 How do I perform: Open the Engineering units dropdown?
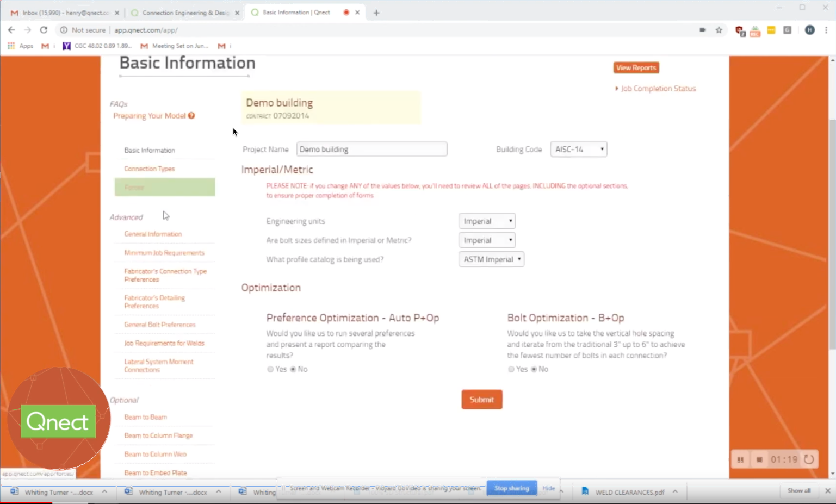pos(486,221)
